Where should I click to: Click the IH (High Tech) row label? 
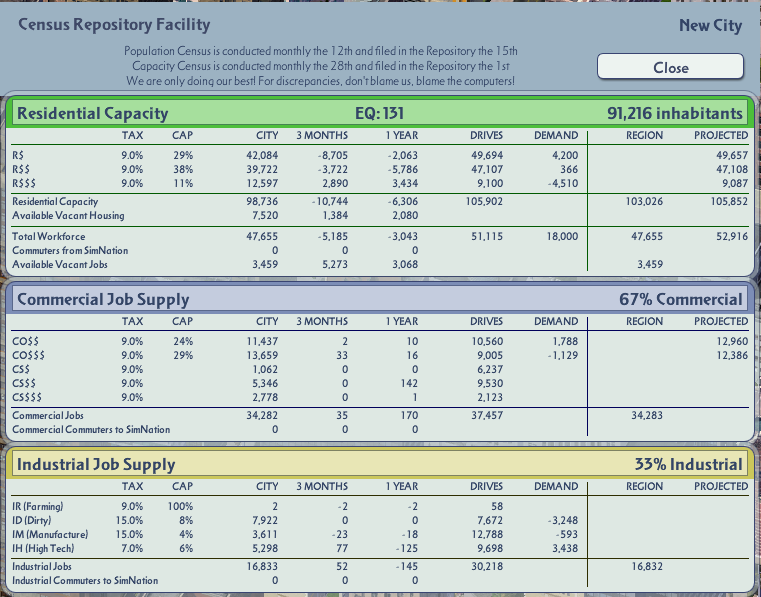click(x=43, y=548)
